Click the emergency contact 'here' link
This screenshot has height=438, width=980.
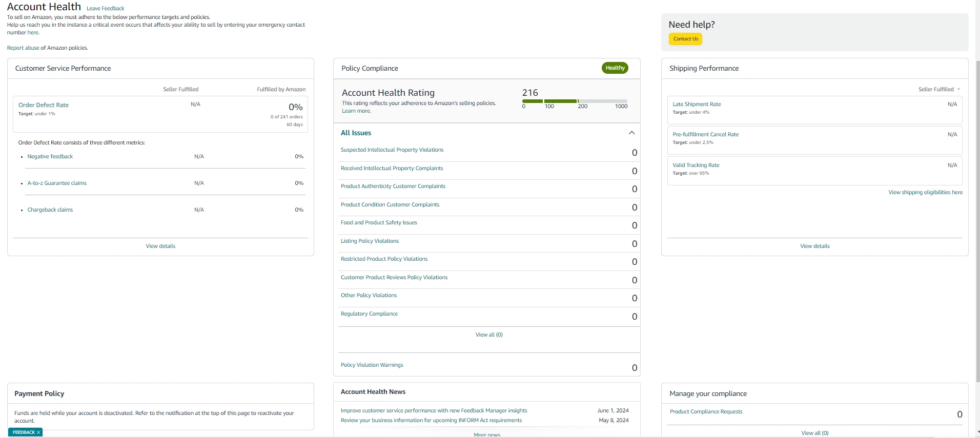click(x=33, y=32)
